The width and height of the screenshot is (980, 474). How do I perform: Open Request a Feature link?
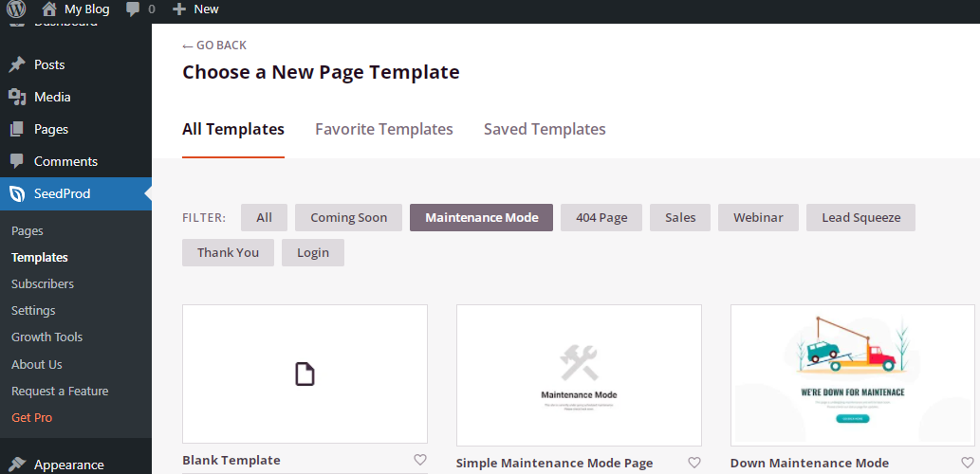60,391
